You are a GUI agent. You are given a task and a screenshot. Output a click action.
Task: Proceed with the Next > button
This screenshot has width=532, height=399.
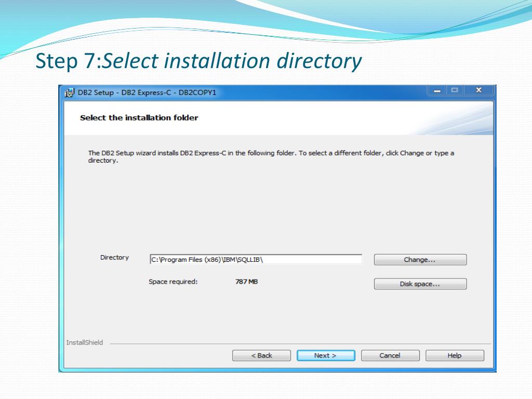[326, 355]
